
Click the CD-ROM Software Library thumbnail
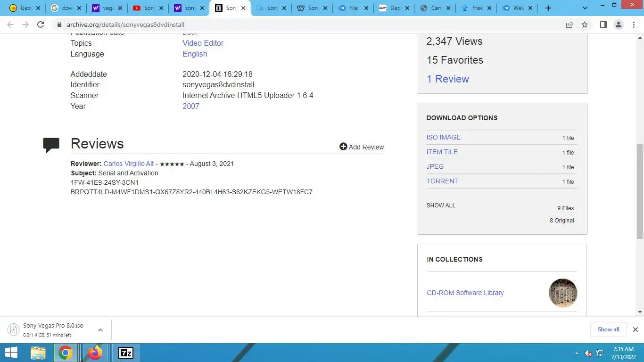pos(563,293)
